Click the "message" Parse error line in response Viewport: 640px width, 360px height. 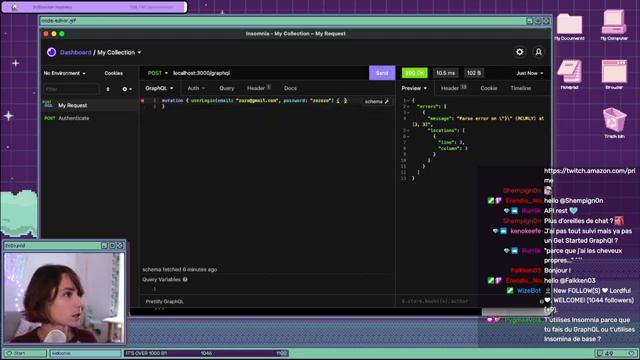pyautogui.click(x=478, y=121)
